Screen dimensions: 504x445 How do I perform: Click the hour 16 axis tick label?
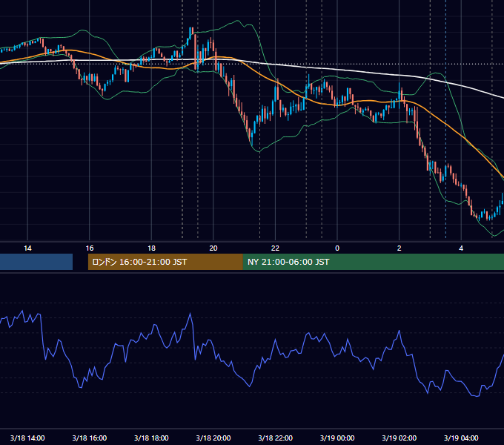pos(90,248)
